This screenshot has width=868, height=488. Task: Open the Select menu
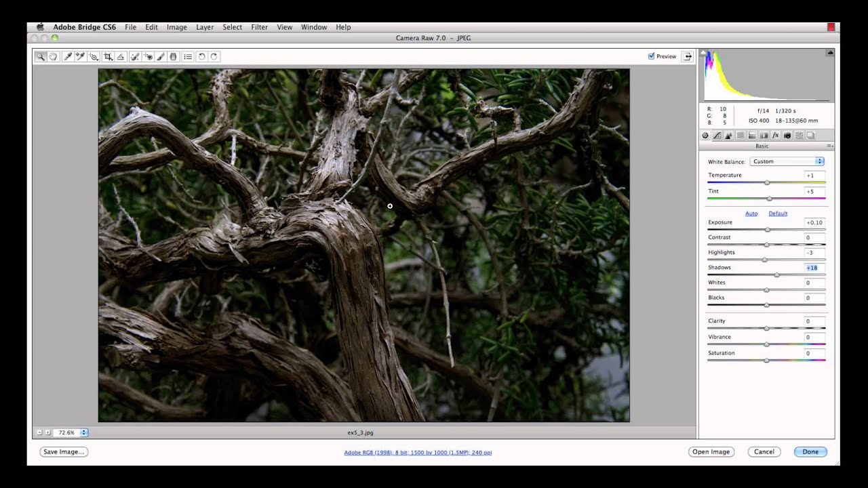(232, 27)
